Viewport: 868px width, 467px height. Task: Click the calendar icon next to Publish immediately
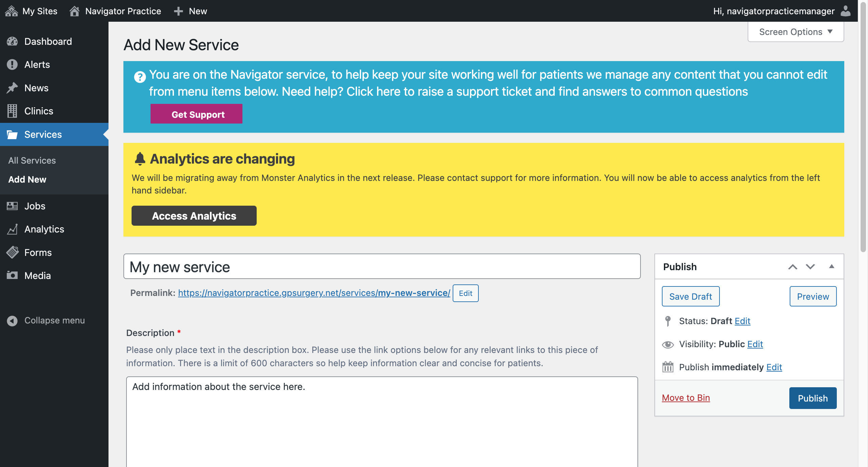coord(668,367)
